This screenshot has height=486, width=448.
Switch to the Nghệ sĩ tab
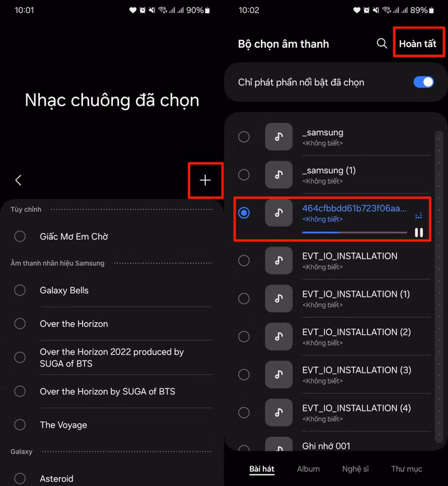click(x=356, y=469)
